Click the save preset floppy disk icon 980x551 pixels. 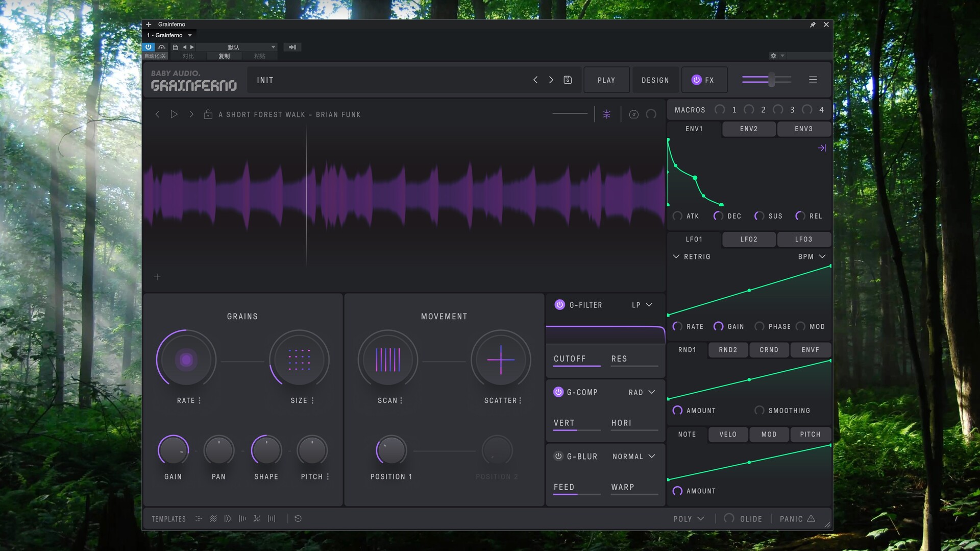coord(568,80)
